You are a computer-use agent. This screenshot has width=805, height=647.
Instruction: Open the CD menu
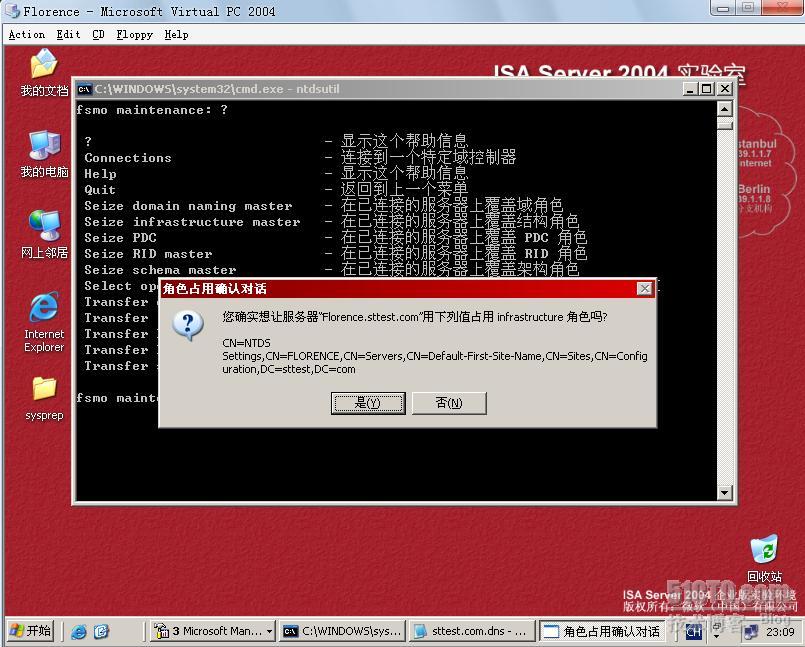[x=98, y=34]
